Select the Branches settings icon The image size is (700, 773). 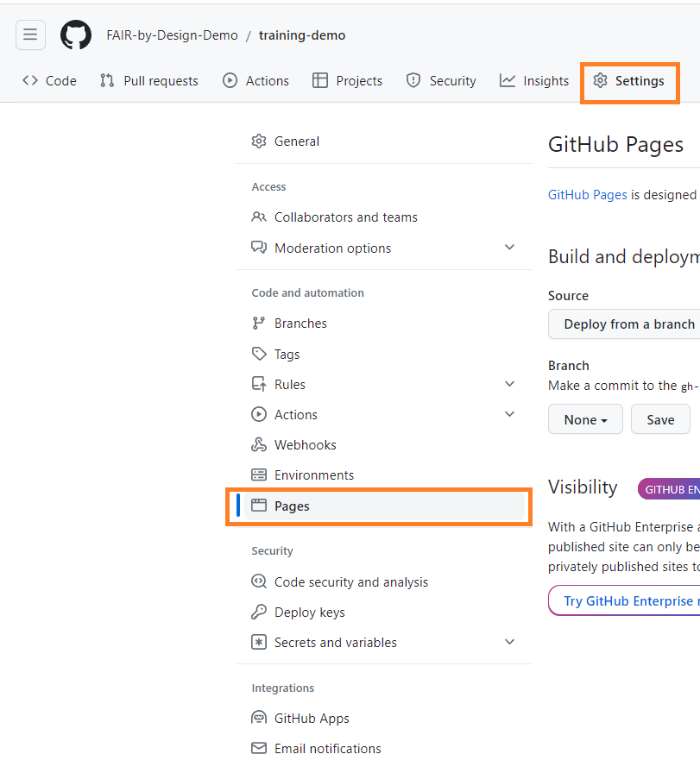(258, 323)
